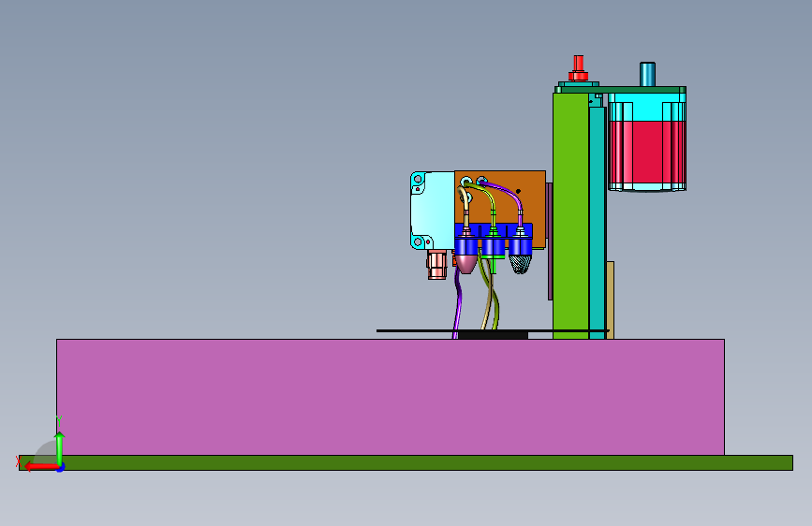812x526 pixels.
Task: Select the teal motor shaft on top
Action: (x=647, y=74)
